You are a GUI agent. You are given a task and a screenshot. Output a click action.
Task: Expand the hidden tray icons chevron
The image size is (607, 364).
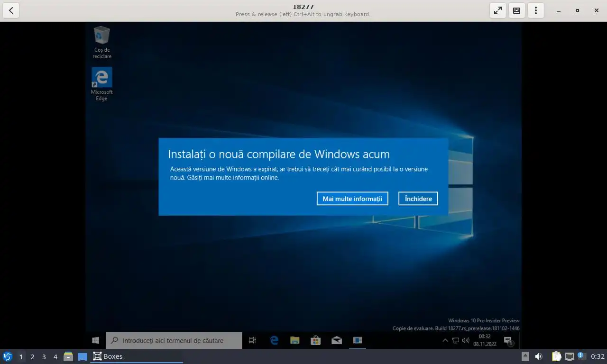coord(445,340)
